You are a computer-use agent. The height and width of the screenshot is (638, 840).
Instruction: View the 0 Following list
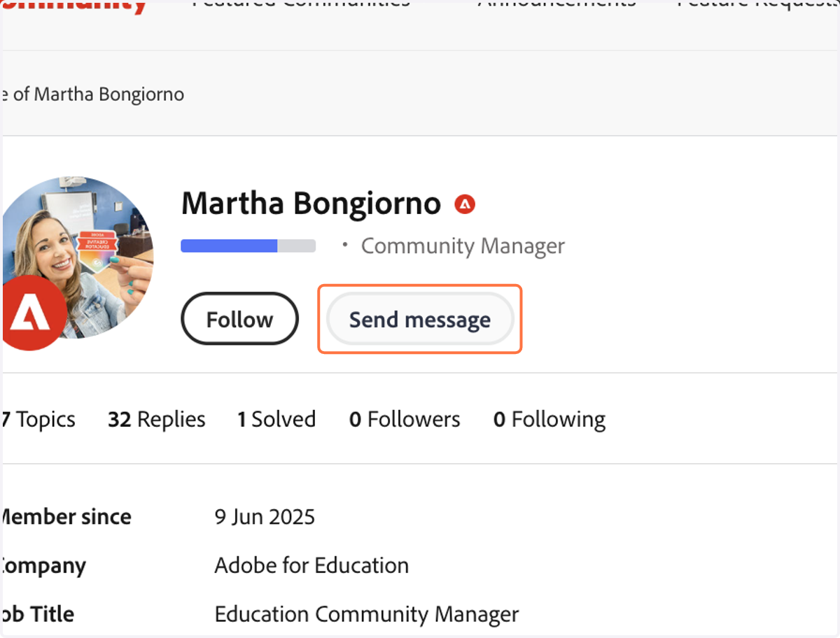(549, 419)
